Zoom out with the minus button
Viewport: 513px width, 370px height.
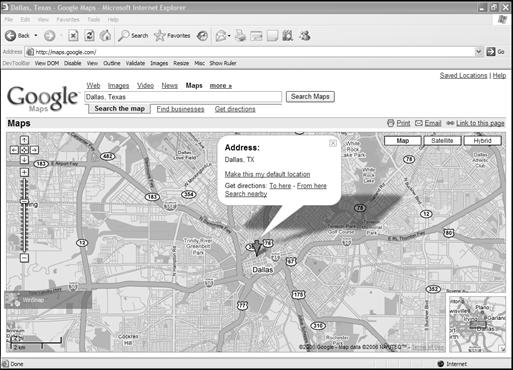pyautogui.click(x=24, y=258)
